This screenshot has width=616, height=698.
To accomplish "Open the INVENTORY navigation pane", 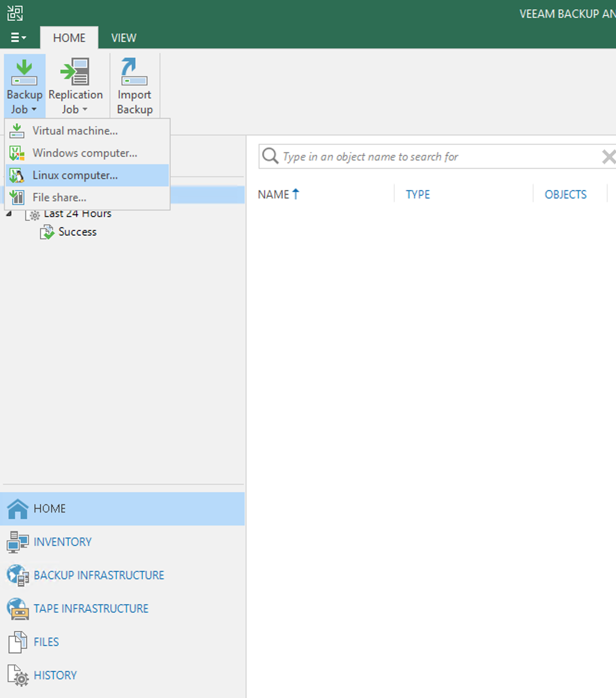I will pos(122,542).
